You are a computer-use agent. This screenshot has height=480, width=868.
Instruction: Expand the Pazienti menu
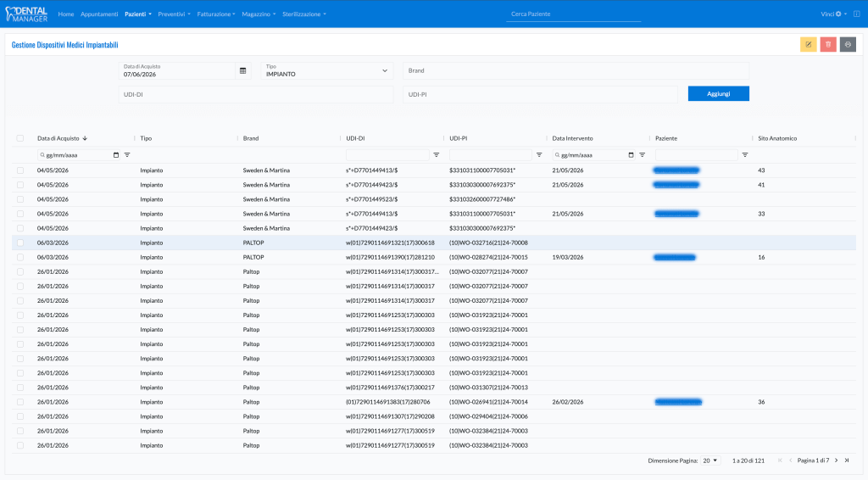point(138,14)
